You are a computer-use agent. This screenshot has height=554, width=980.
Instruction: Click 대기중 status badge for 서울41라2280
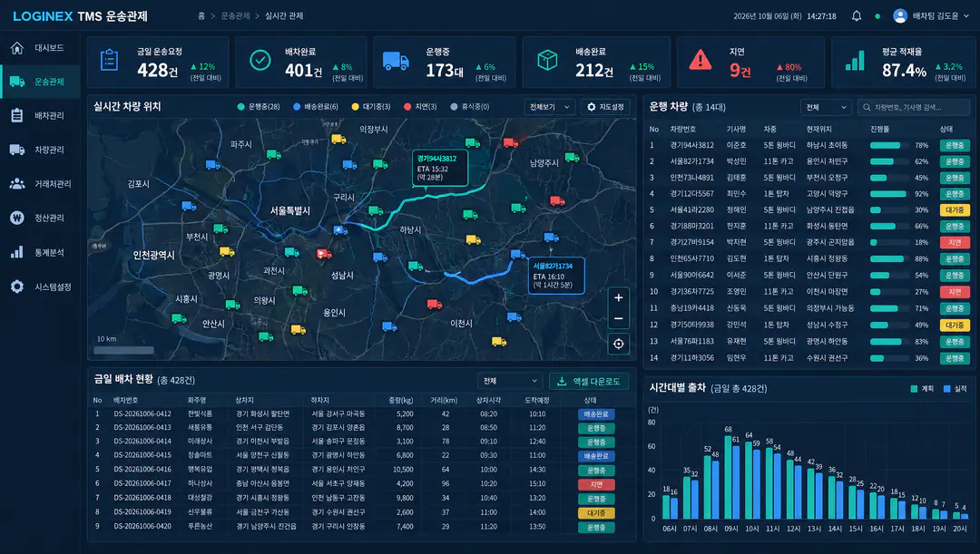pyautogui.click(x=955, y=209)
